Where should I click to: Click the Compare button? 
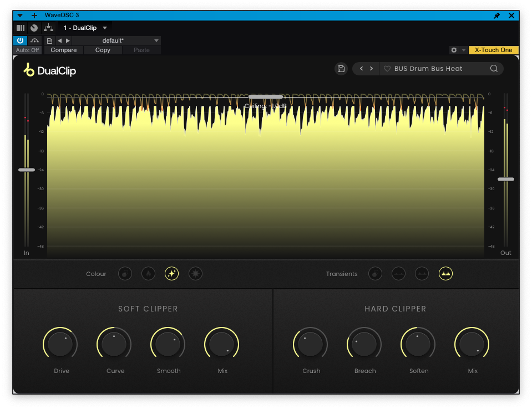(x=64, y=50)
